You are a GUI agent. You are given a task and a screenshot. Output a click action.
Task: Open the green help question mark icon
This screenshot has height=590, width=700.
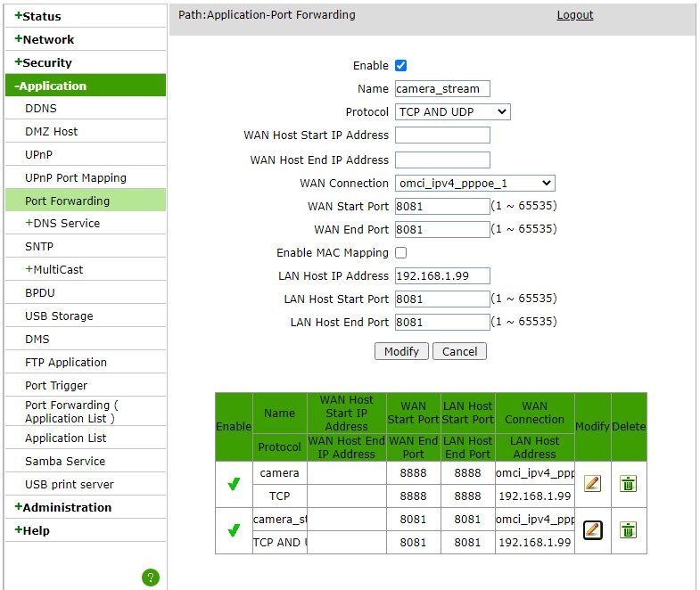coord(151,578)
